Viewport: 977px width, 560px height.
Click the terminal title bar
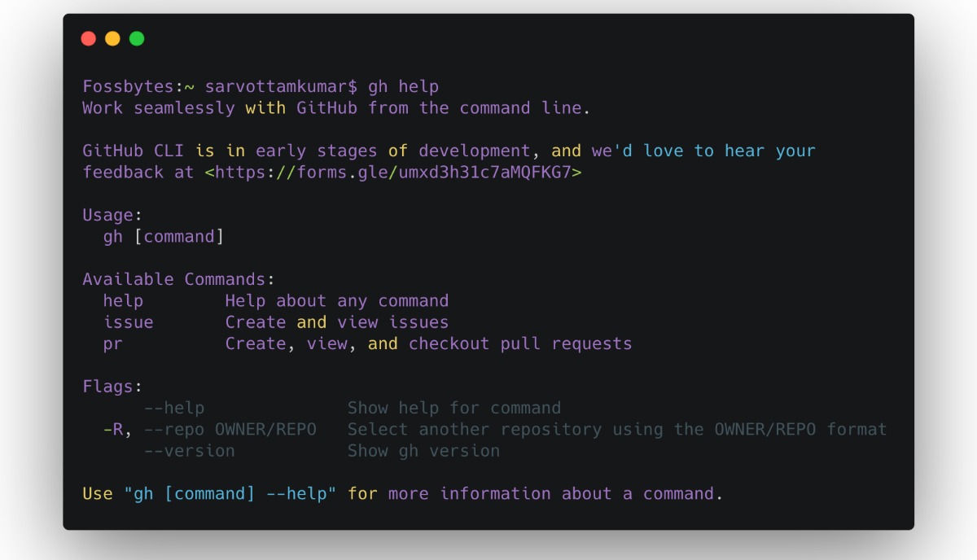click(x=488, y=37)
